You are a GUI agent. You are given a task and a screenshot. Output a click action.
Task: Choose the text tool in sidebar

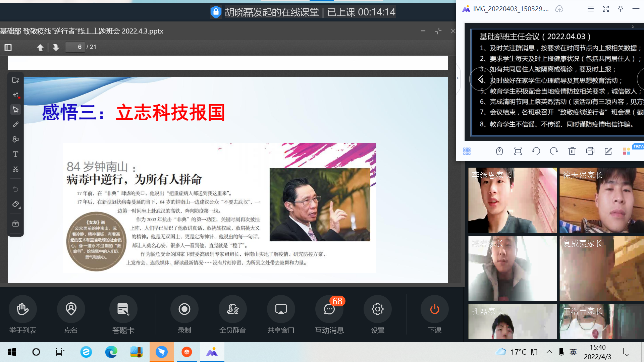[x=15, y=154]
